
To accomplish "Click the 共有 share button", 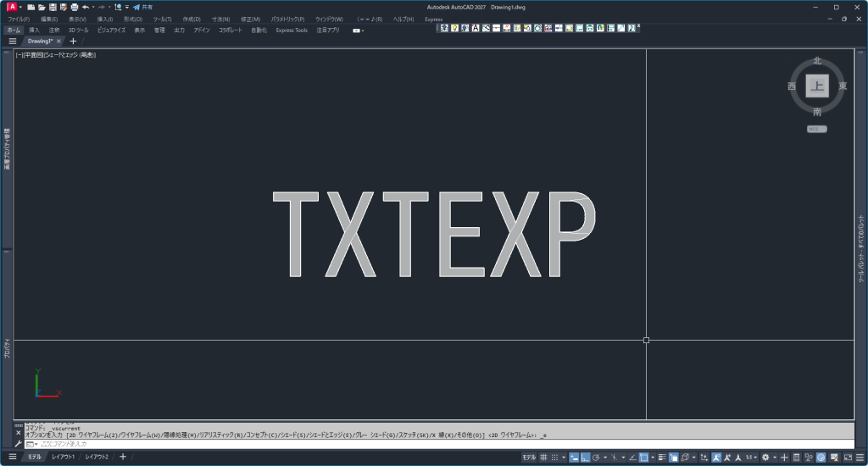I will pyautogui.click(x=142, y=7).
